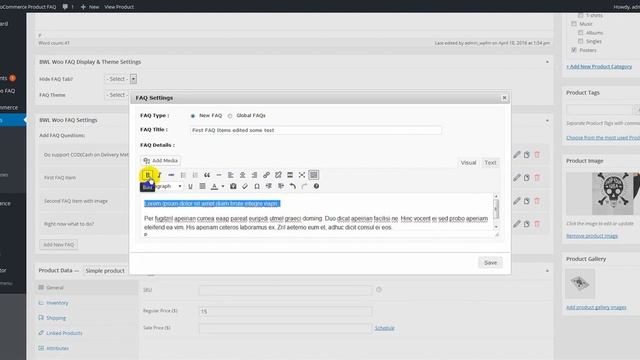Insert a horizontal line
The image size is (640, 360).
coord(219,175)
